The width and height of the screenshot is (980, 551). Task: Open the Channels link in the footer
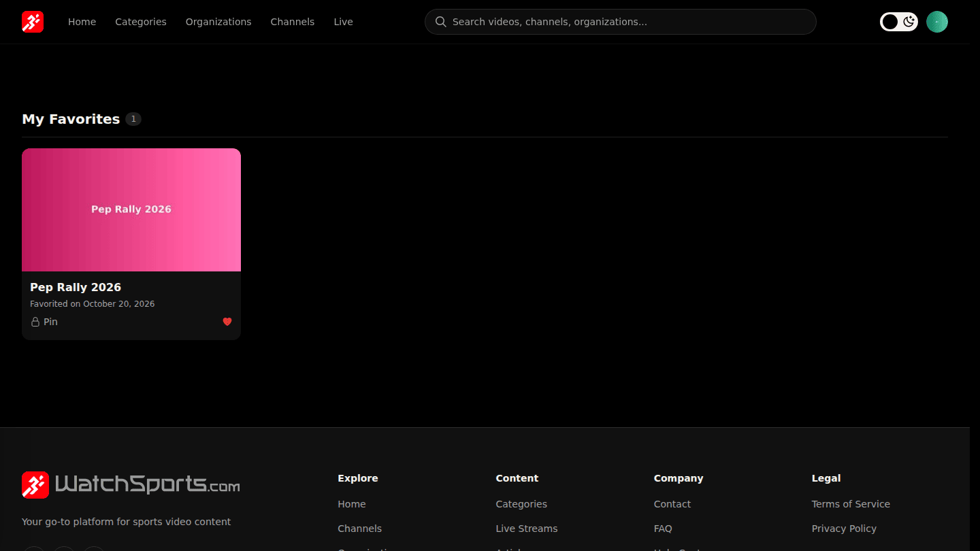pyautogui.click(x=359, y=529)
